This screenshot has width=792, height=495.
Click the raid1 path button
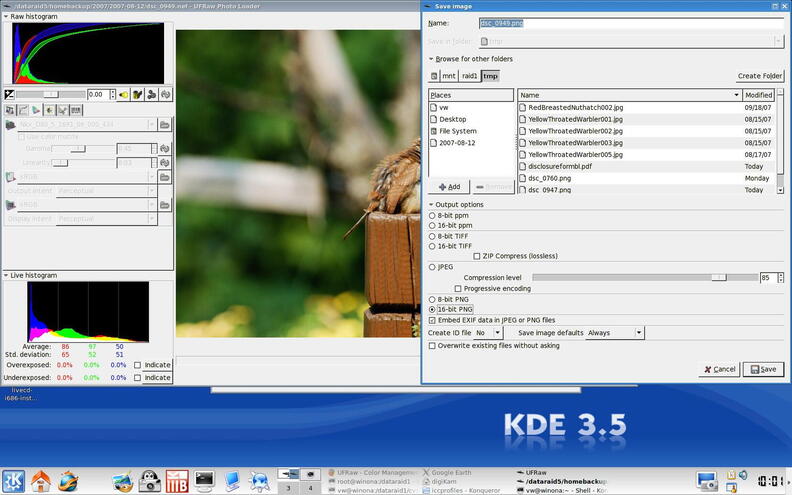coord(469,76)
